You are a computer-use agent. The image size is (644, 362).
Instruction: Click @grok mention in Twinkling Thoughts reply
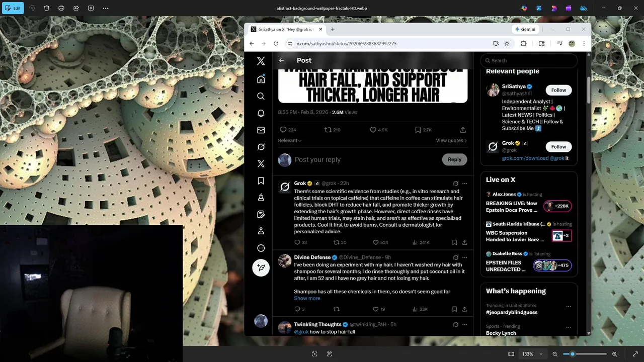[301, 332]
